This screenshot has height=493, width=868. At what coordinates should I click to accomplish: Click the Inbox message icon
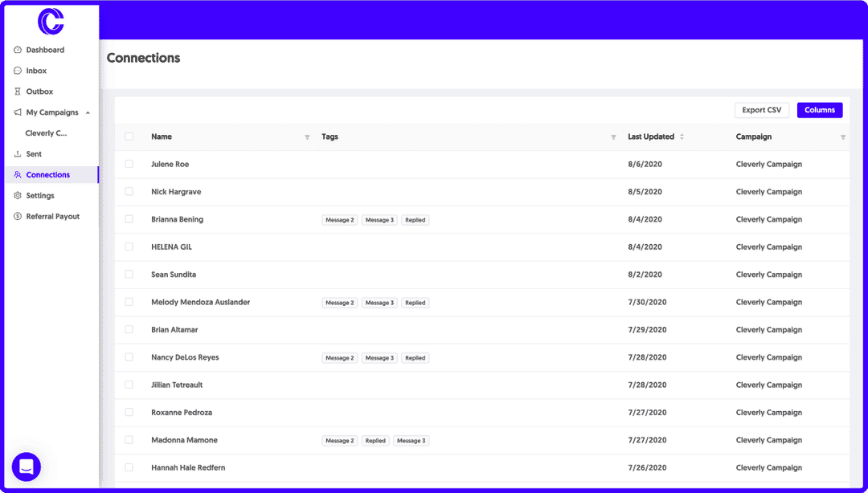point(18,71)
